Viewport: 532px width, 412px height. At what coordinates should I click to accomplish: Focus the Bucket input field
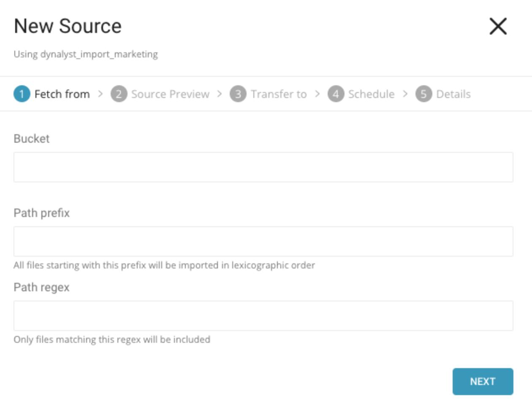click(x=263, y=167)
